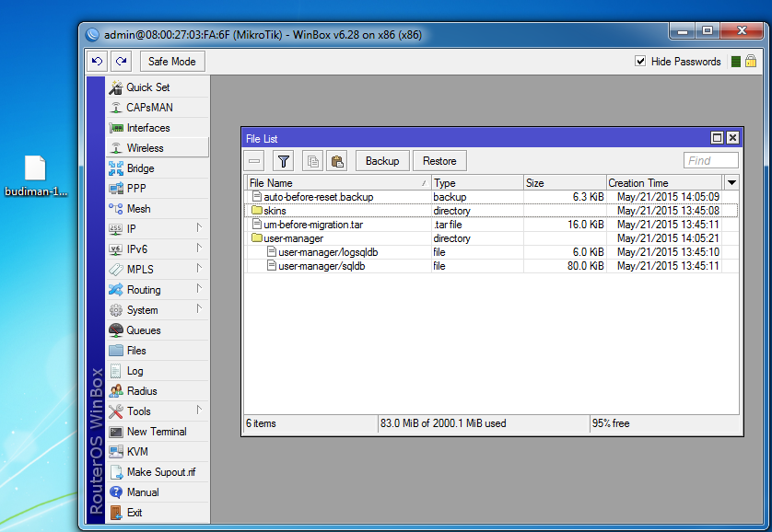Select the user-manager directory row
Viewport: 772px width, 532px height.
pyautogui.click(x=491, y=238)
